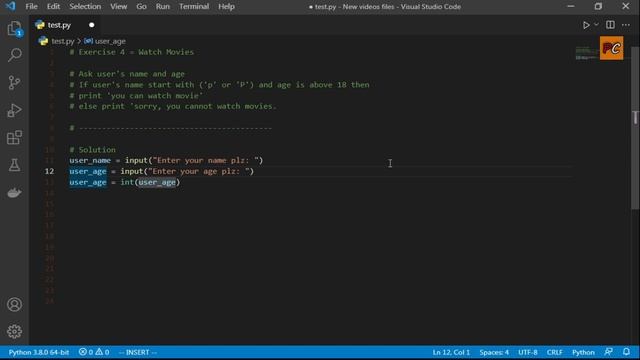Viewport: 640px width, 360px height.
Task: Click the int(user_age) code line
Action: 124,182
